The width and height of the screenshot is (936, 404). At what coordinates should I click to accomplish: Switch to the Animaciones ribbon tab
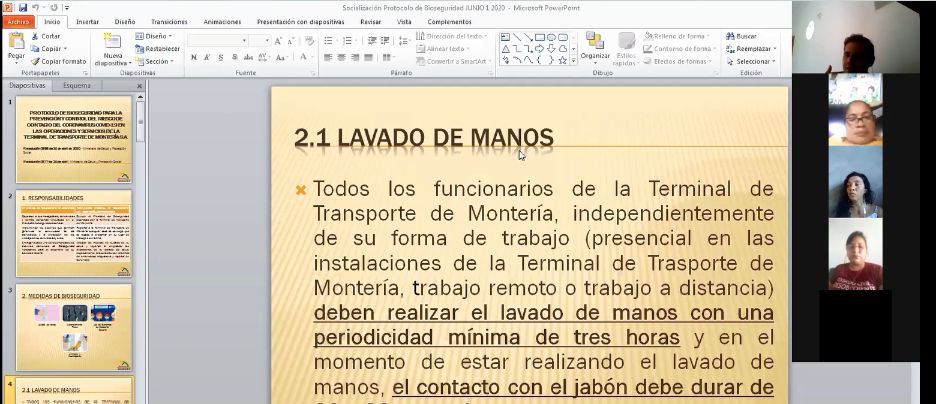(222, 22)
